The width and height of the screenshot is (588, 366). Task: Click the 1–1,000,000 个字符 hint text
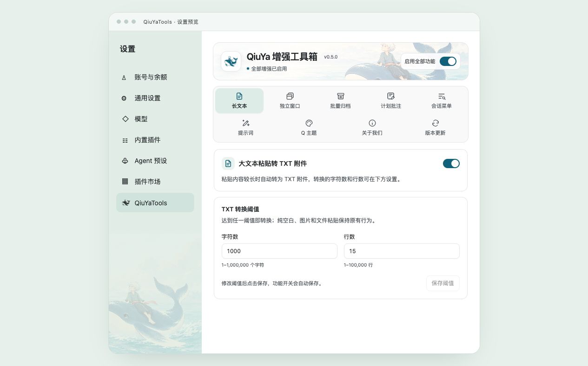click(243, 265)
